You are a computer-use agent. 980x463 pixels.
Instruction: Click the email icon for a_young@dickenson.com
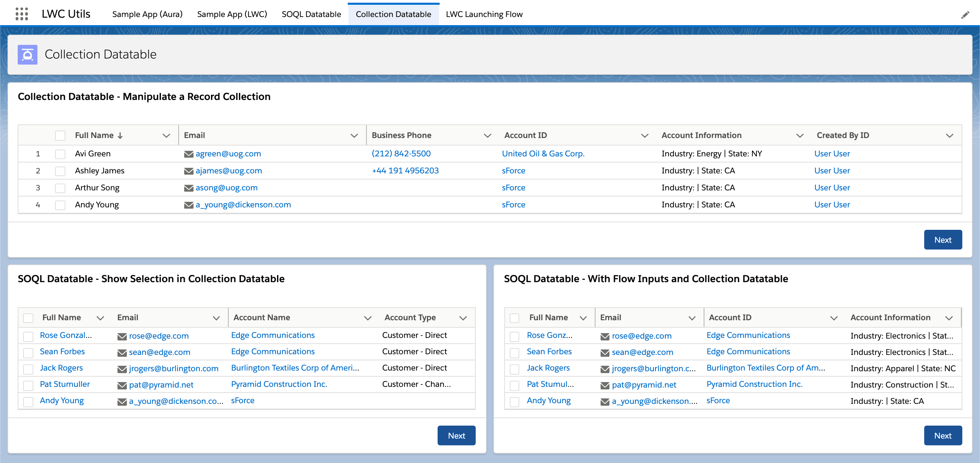click(187, 205)
